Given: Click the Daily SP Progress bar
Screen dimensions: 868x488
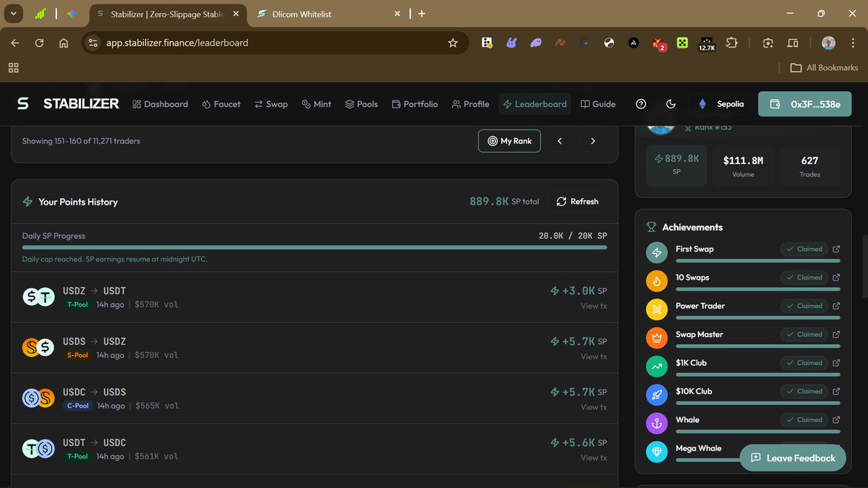Looking at the screenshot, I should [x=315, y=248].
